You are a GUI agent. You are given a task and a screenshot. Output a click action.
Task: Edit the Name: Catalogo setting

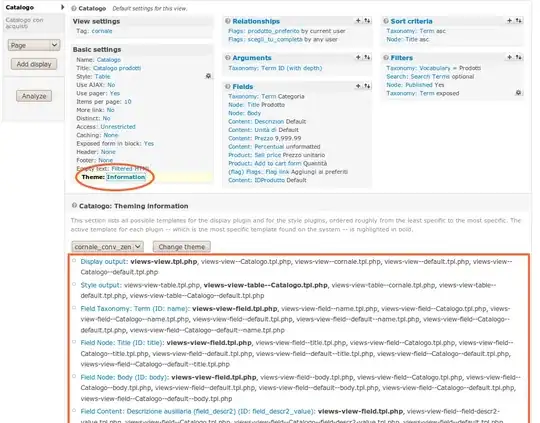pyautogui.click(x=108, y=60)
